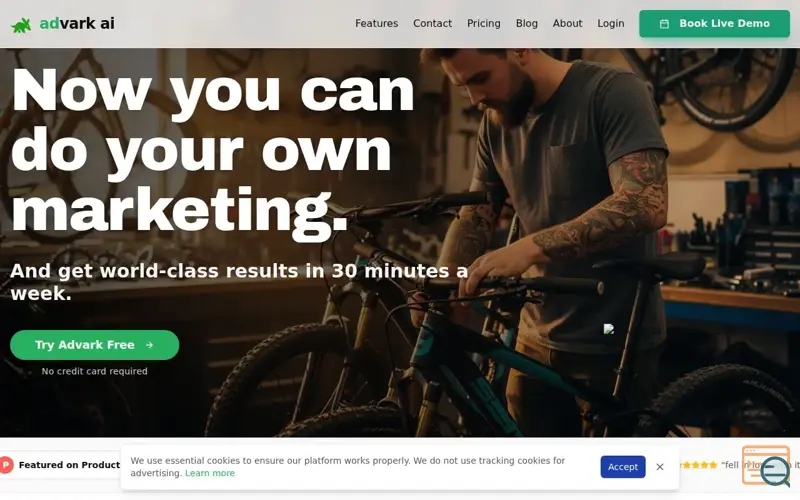Image resolution: width=800 pixels, height=500 pixels.
Task: Select Login in the navigation bar
Action: [x=611, y=23]
